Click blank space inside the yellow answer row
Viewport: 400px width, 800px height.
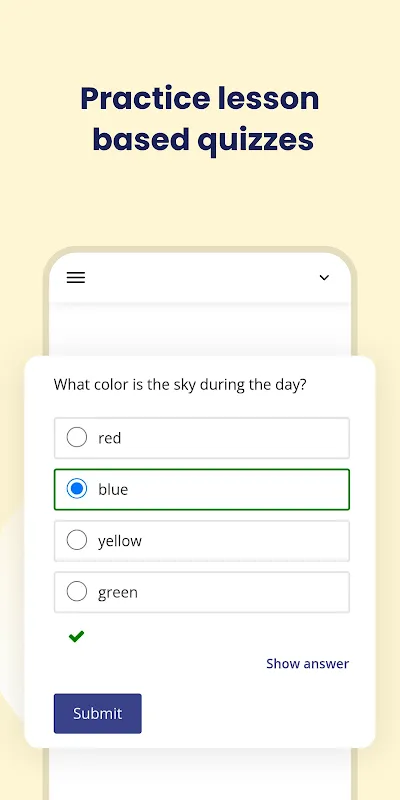(245, 541)
